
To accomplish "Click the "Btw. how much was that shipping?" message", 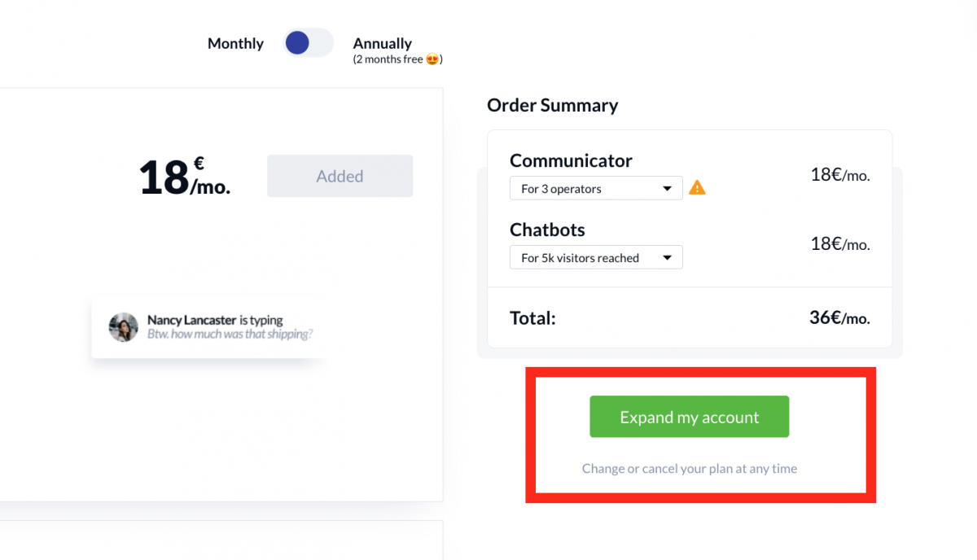I will [x=230, y=334].
